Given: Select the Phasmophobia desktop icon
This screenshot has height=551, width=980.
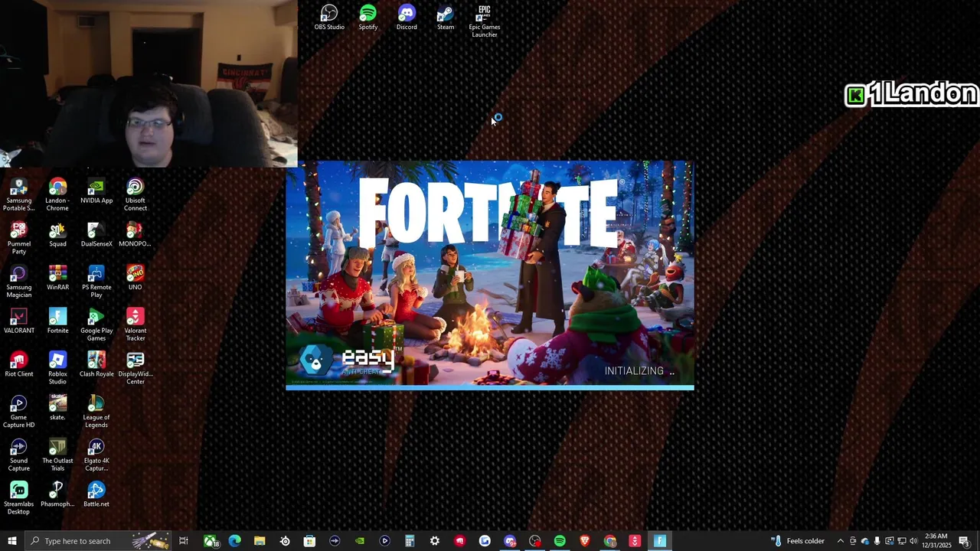Looking at the screenshot, I should [x=57, y=495].
